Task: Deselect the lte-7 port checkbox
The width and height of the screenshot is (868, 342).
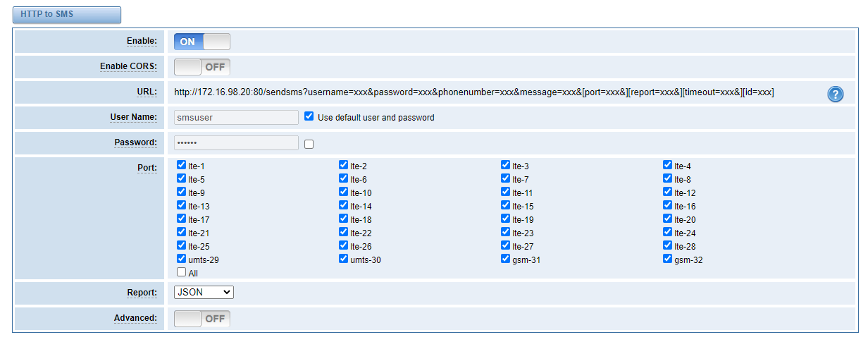Action: 506,178
